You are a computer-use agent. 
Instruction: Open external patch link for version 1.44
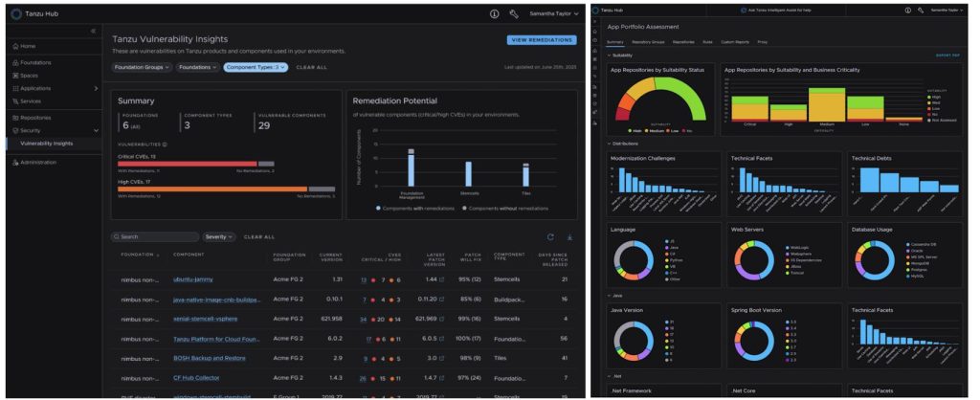(442, 280)
